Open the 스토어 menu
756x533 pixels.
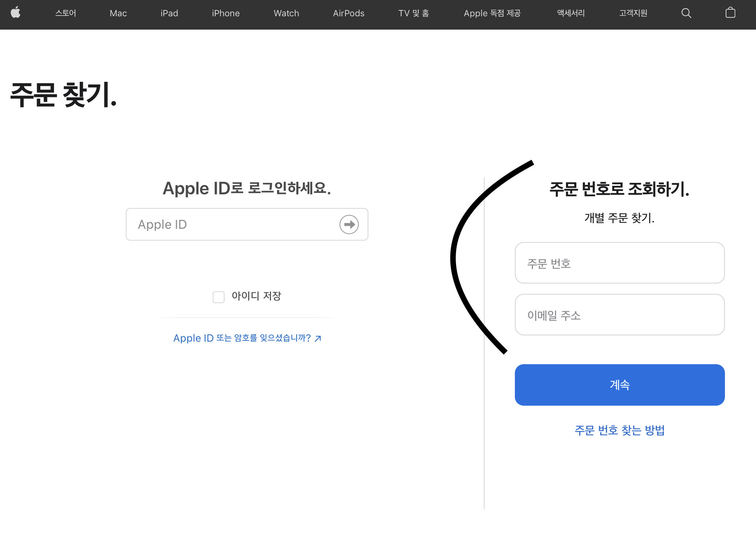[65, 13]
